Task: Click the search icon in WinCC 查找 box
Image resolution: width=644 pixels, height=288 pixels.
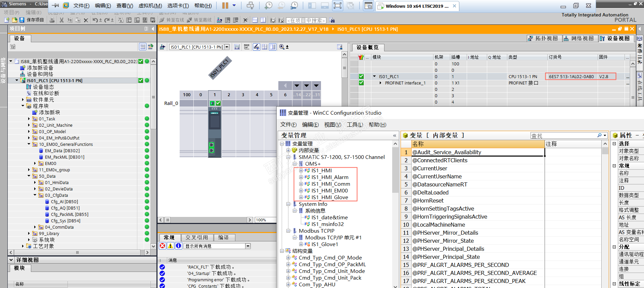Action: (x=599, y=135)
